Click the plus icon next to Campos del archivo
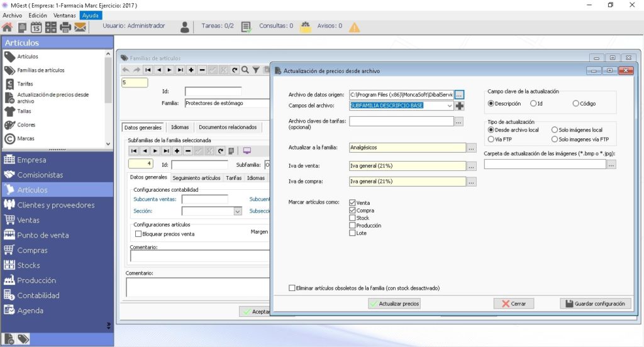This screenshot has width=644, height=347. tap(460, 106)
